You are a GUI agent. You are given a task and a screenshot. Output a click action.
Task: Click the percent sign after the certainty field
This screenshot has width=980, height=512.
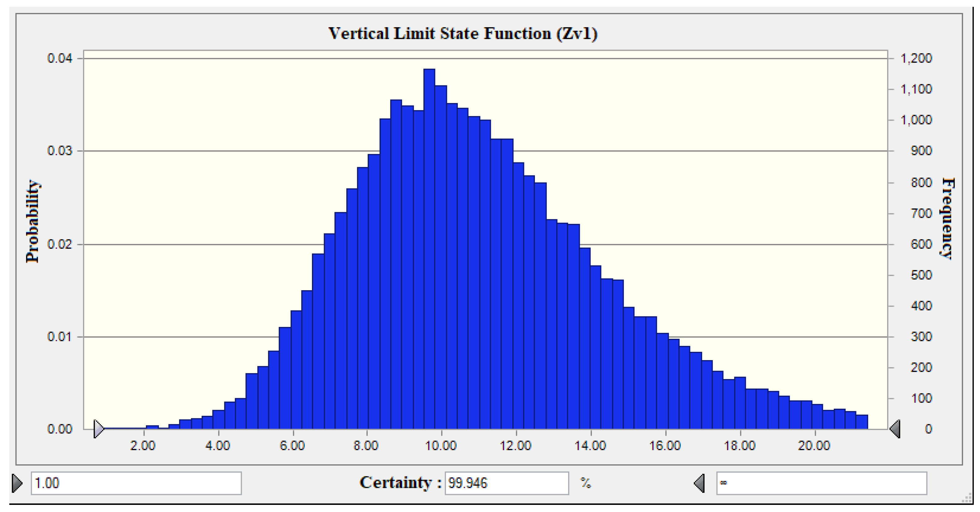[585, 483]
